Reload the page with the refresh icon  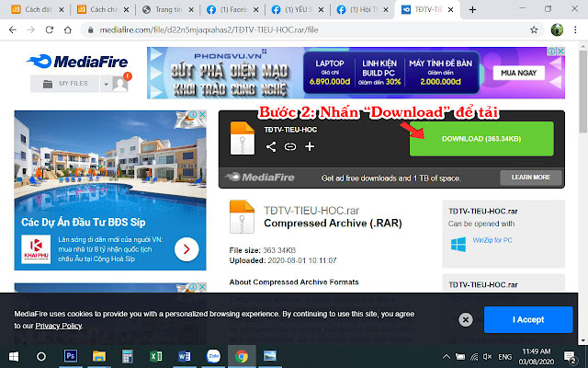tap(49, 29)
